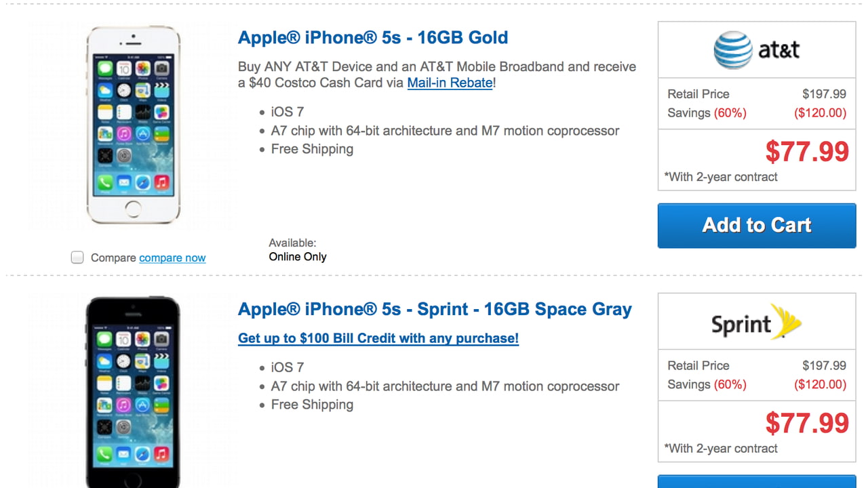This screenshot has width=868, height=488.
Task: Click the AT&T globe logo
Action: (733, 50)
